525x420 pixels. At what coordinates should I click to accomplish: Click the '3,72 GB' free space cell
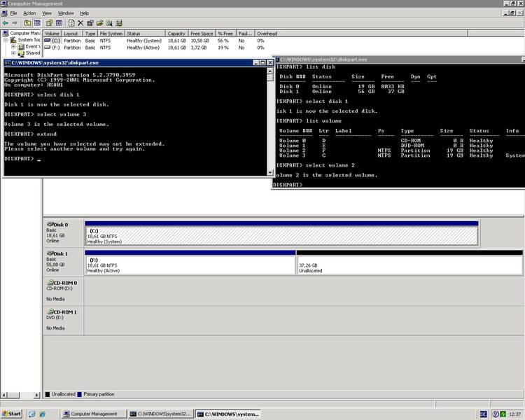pos(199,48)
